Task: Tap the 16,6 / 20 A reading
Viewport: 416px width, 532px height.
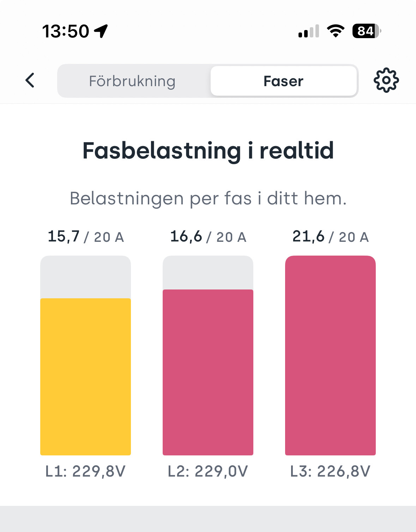Action: (x=208, y=237)
